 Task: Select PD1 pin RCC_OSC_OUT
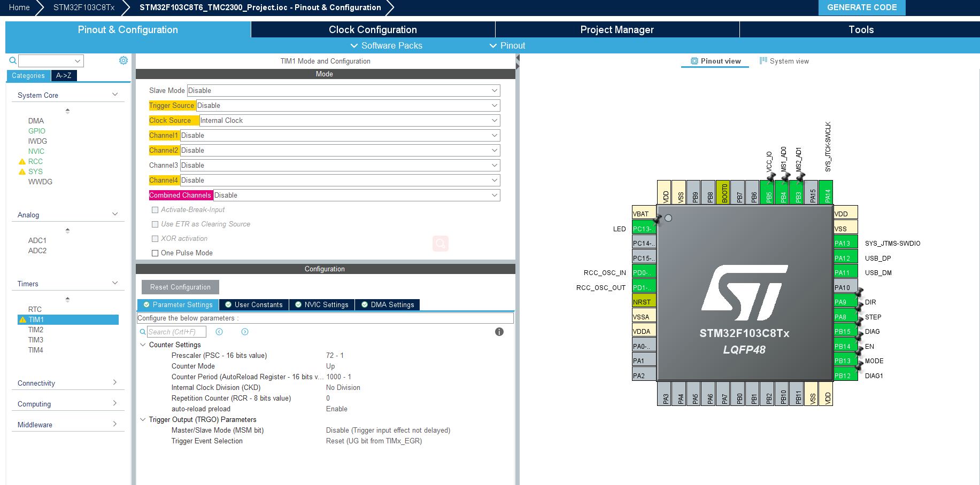click(x=644, y=287)
